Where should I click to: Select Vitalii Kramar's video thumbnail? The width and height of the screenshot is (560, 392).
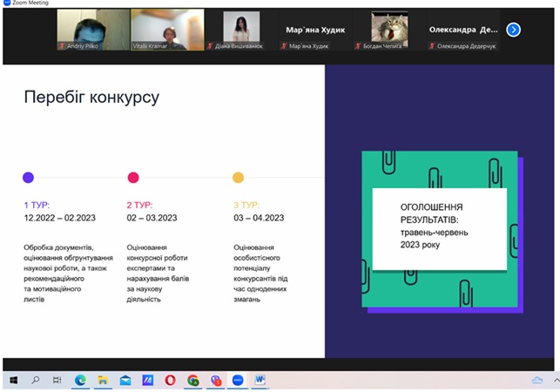point(167,30)
